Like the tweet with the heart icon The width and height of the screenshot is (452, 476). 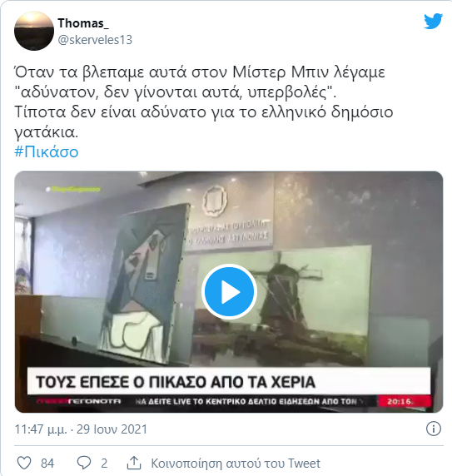tap(23, 463)
